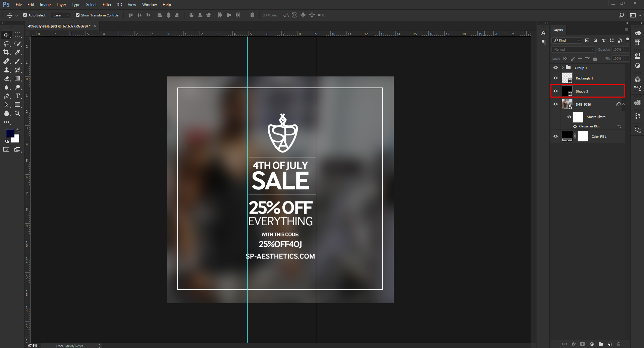Select the Lasso tool

click(x=6, y=44)
